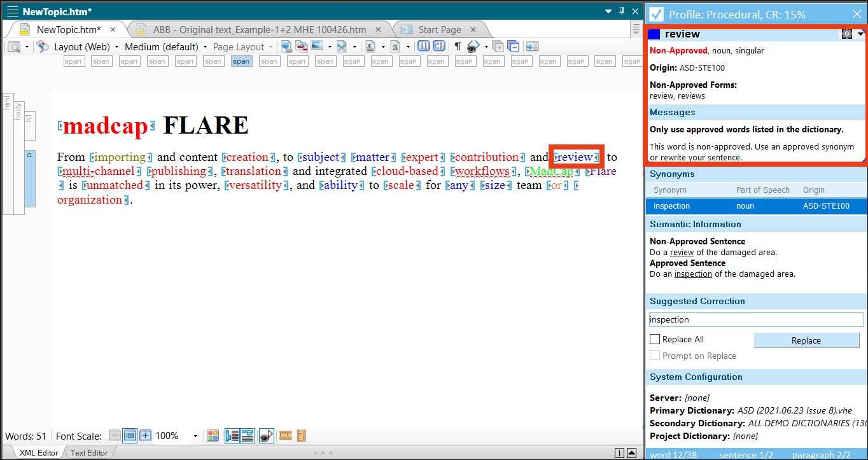Open the document tab list icon at tab strip end
Screen dimensions: 868x460
[636, 29]
